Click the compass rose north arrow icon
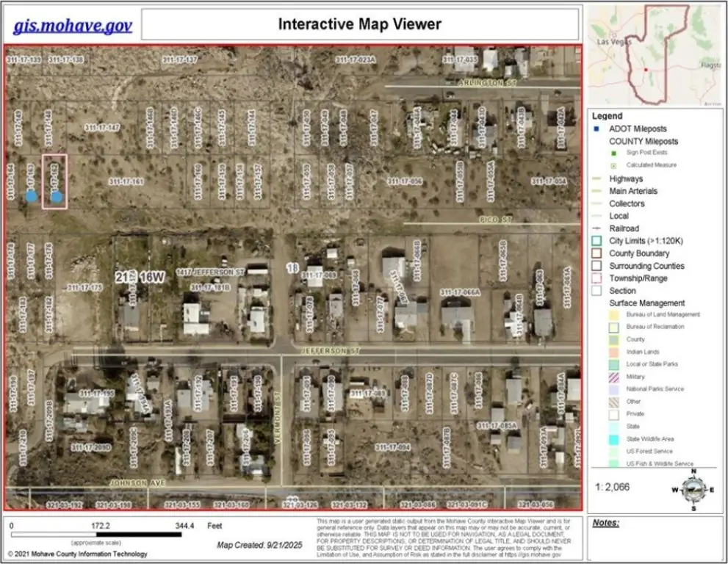The image size is (728, 564). (693, 490)
